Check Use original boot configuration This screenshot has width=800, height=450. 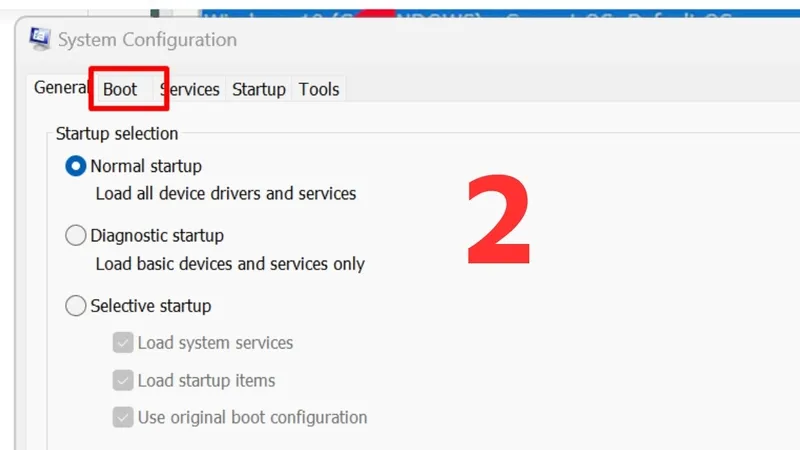pos(123,417)
